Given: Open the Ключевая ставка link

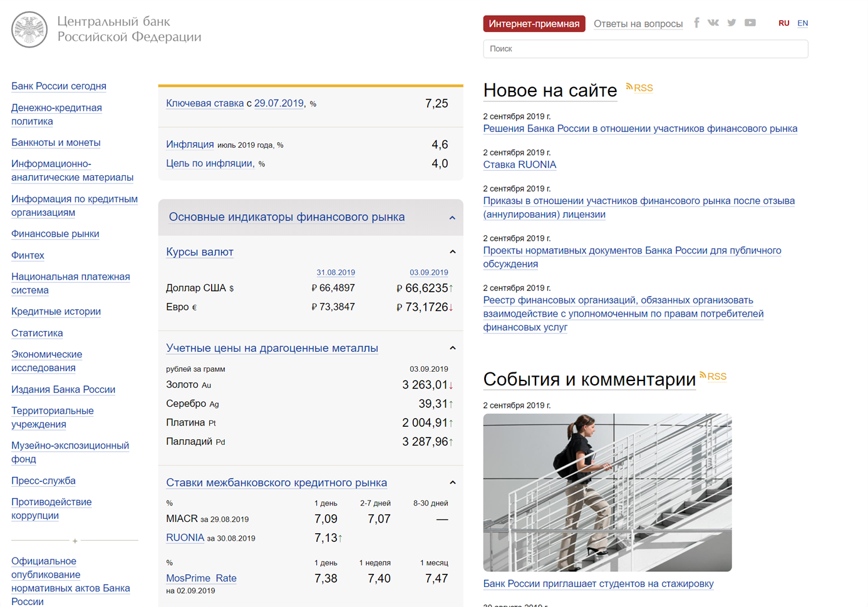Looking at the screenshot, I should coord(205,103).
